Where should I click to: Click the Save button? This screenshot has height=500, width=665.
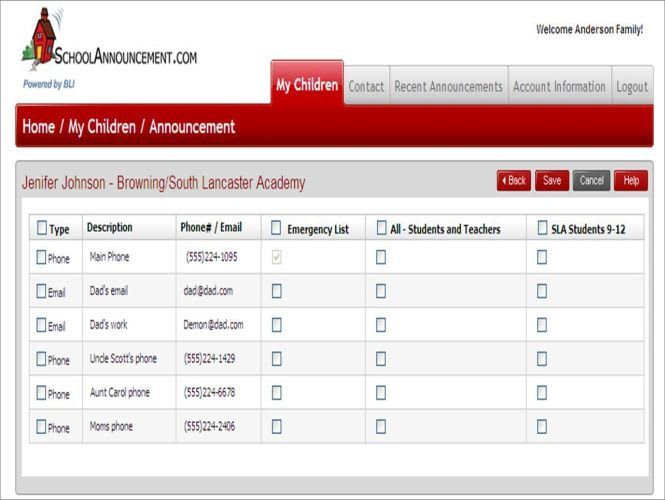552,180
